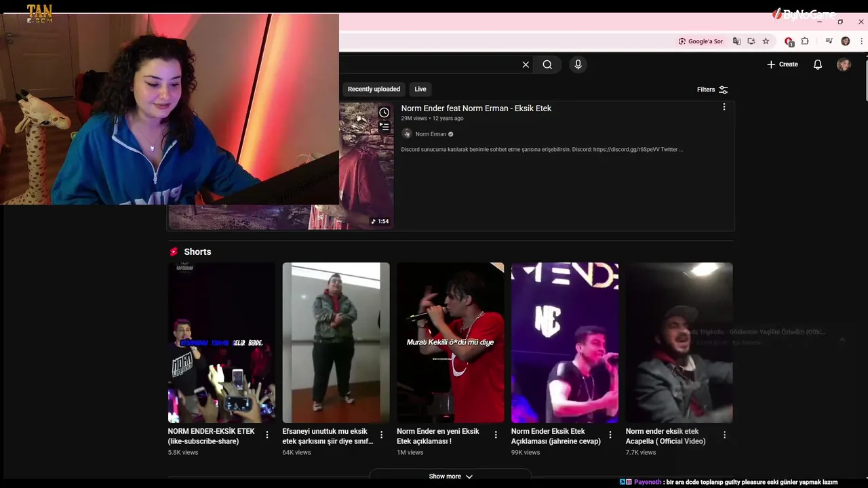
Task: Click title Efsaneyi unuttuk mu eksik etek
Action: tap(328, 436)
